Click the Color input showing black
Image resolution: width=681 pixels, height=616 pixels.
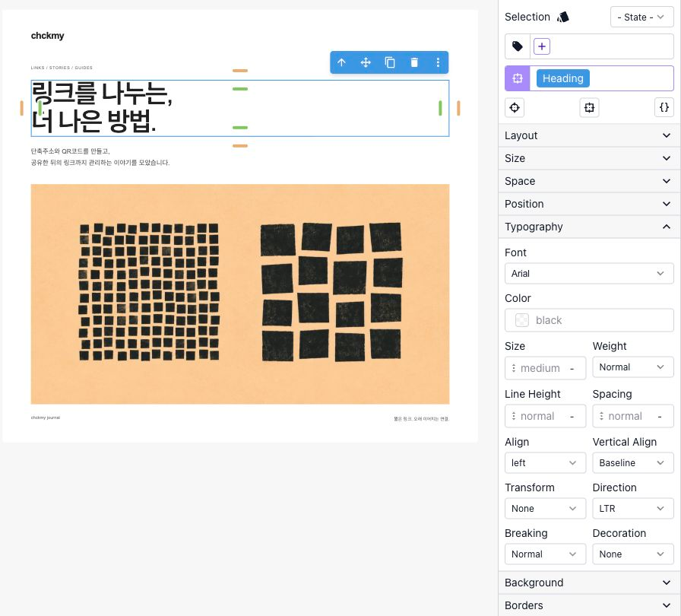coord(589,320)
